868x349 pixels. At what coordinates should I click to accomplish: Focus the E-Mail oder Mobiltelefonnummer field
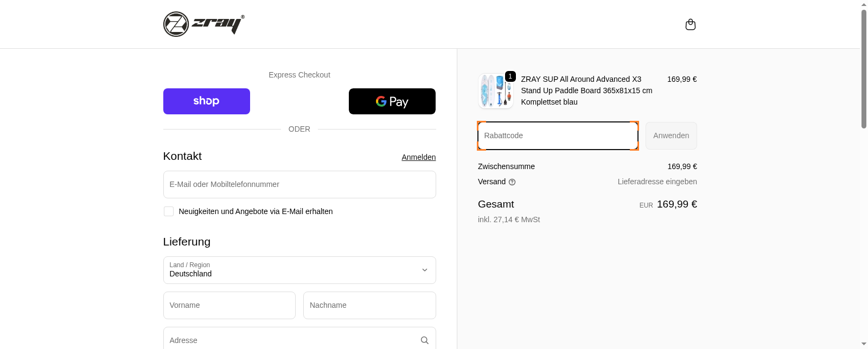(299, 184)
